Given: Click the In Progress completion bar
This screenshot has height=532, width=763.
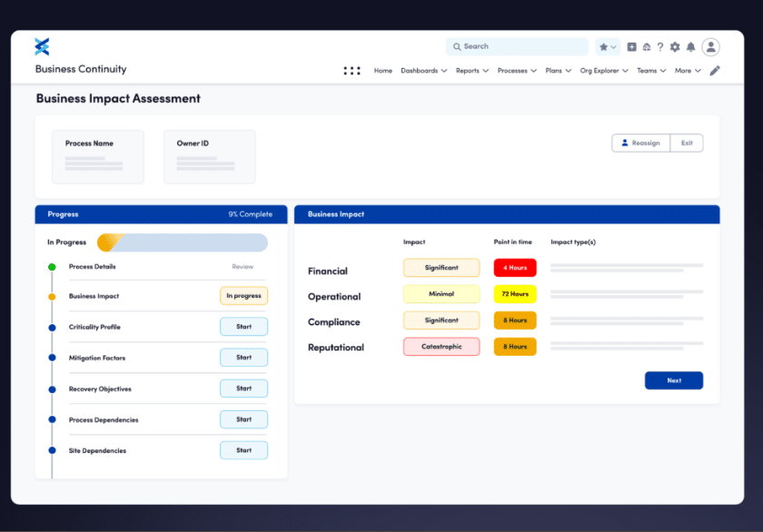Looking at the screenshot, I should (182, 242).
